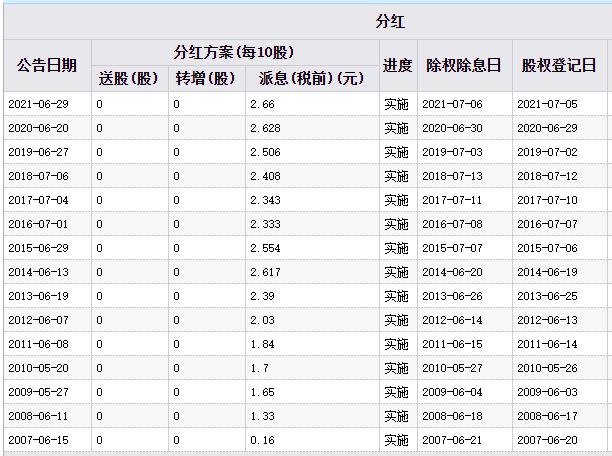Click the 除权除息日 column header
612x456 pixels.
[x=463, y=65]
